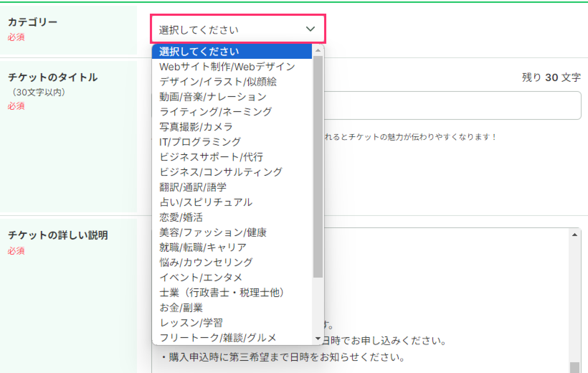Click the dropdown list scroll-up arrow
The height and width of the screenshot is (373, 588).
coord(318,51)
